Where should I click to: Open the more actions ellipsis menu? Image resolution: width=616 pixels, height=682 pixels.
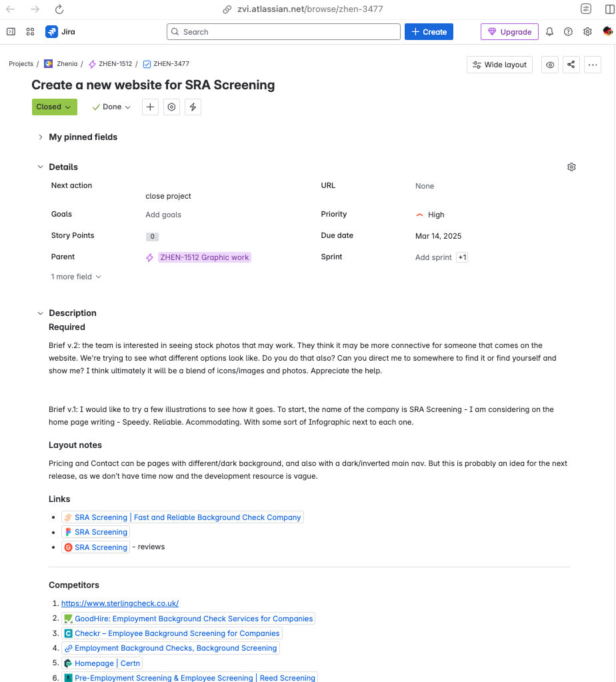click(593, 65)
